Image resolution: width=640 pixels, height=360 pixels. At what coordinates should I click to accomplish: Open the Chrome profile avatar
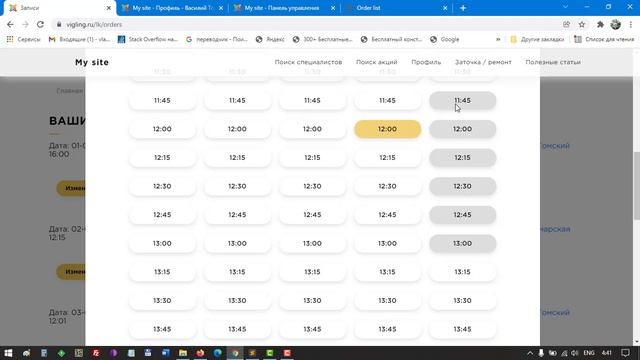tap(616, 24)
